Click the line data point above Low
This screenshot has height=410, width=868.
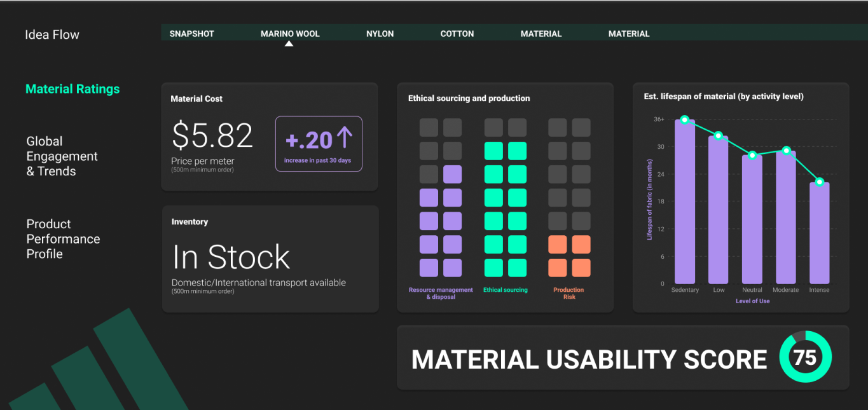tap(719, 135)
